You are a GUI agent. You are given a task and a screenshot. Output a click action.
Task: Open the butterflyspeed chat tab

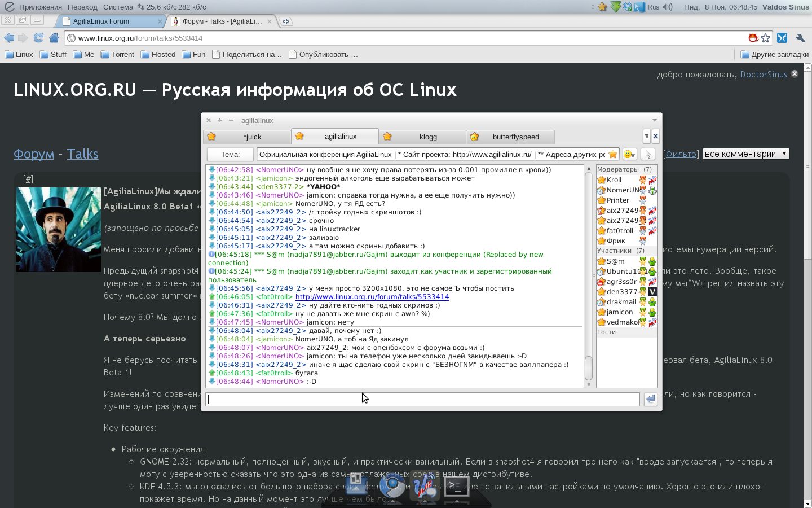pos(510,137)
